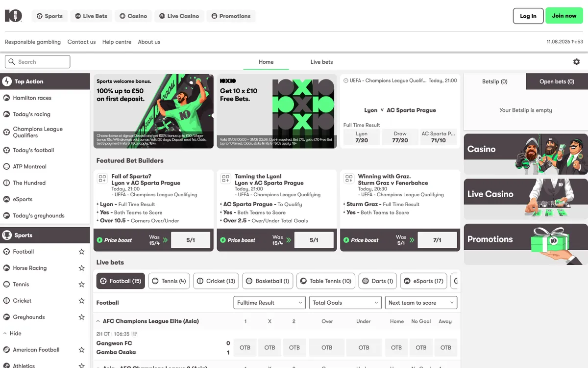Favourite Football with its star

click(82, 252)
